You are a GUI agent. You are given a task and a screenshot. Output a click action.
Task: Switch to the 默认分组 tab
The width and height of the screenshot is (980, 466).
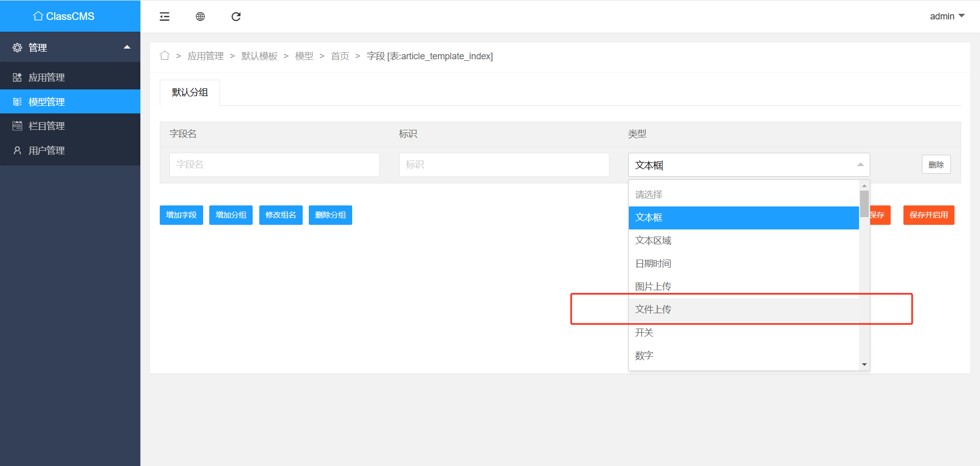tap(190, 92)
